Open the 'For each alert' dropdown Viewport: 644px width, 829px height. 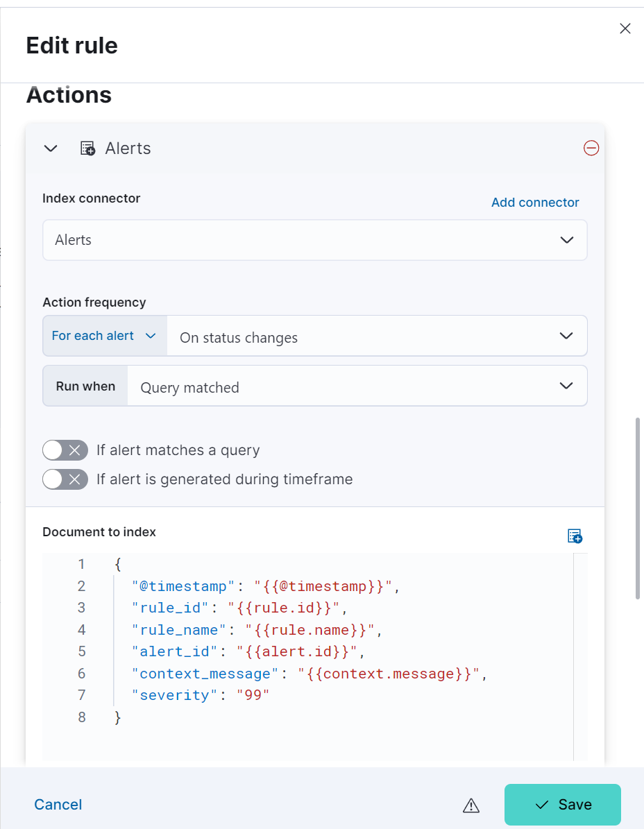pos(104,336)
